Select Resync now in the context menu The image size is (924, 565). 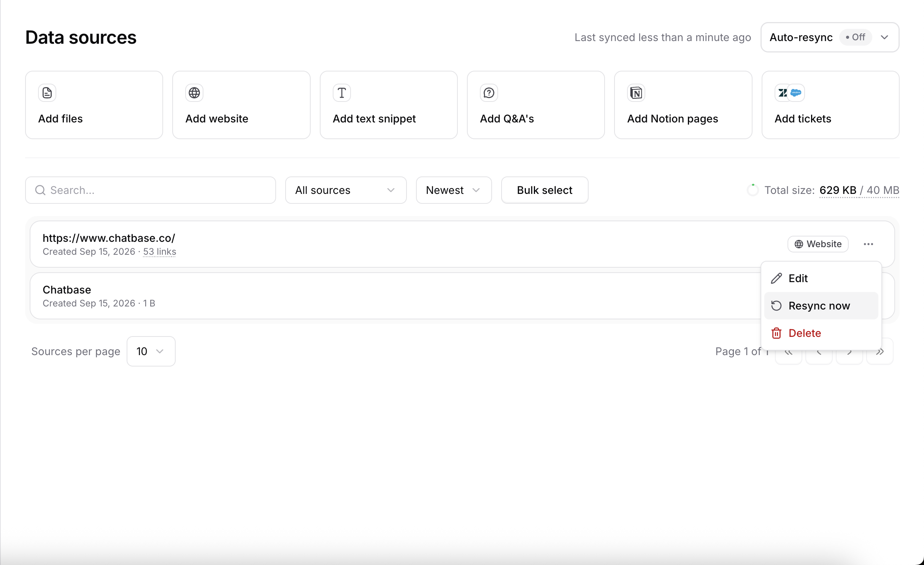pos(821,306)
